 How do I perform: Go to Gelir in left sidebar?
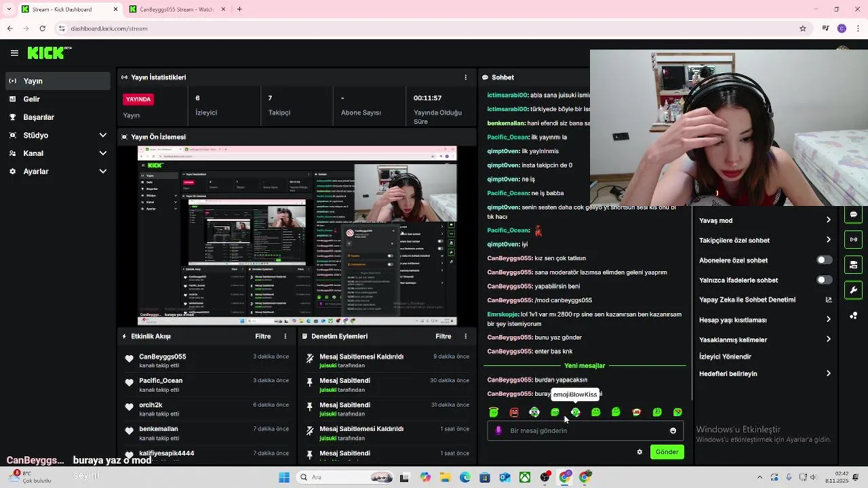(57, 99)
